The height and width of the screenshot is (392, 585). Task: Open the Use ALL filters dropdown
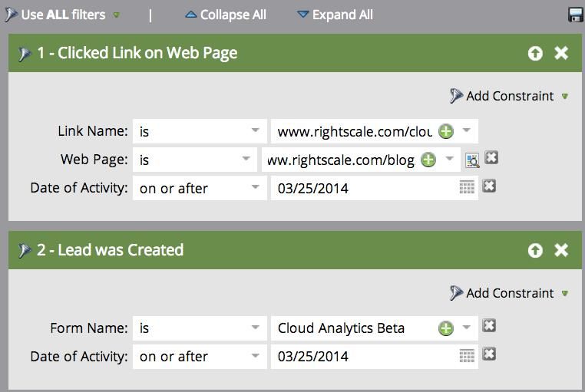click(117, 15)
